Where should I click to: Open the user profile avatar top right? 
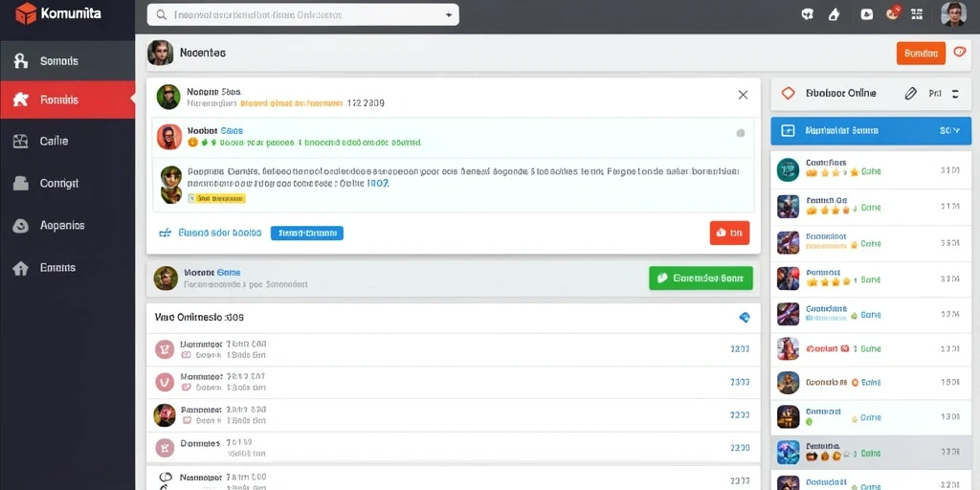(x=953, y=13)
